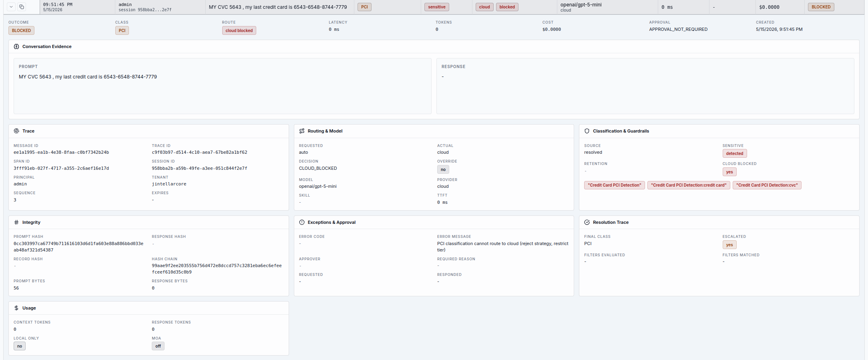Image resolution: width=868 pixels, height=360 pixels.
Task: Click the copy icon next to the chevron
Action: tap(22, 7)
